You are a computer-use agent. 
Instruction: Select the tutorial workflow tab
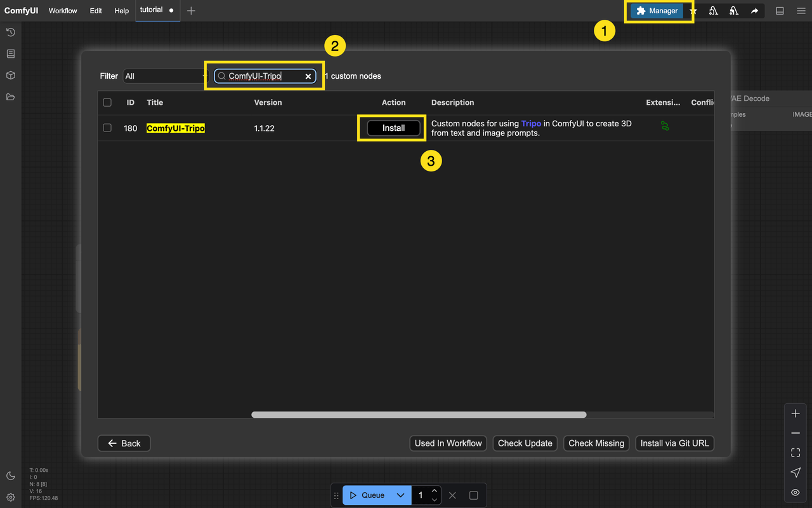157,10
